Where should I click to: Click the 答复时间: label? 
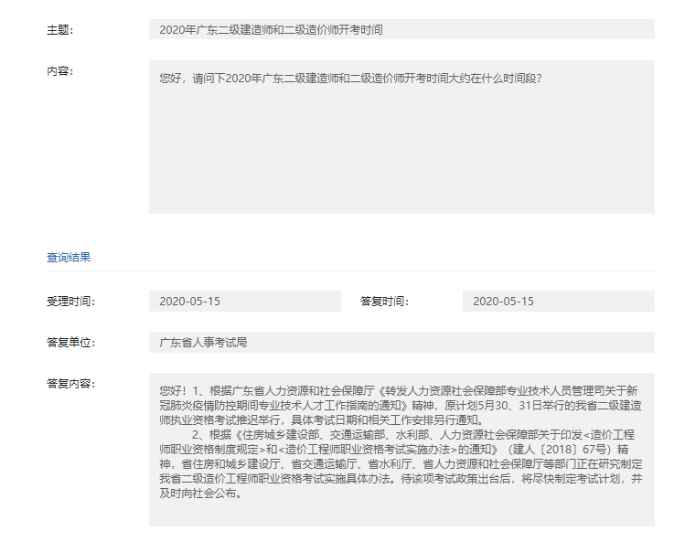tap(384, 301)
